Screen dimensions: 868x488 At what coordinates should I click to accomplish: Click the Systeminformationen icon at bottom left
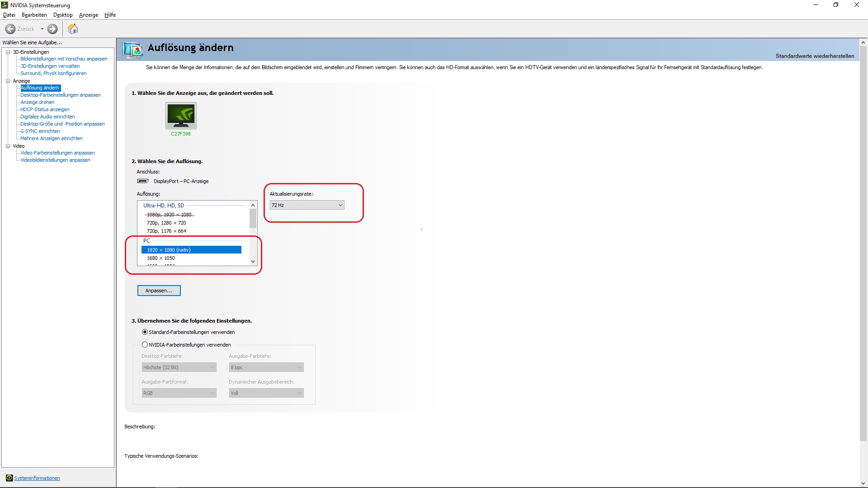(9, 478)
